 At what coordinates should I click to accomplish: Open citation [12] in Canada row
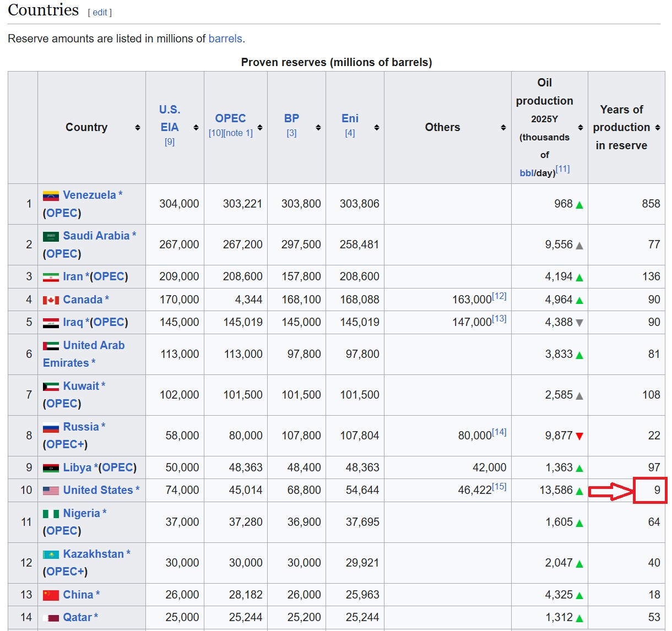[499, 296]
